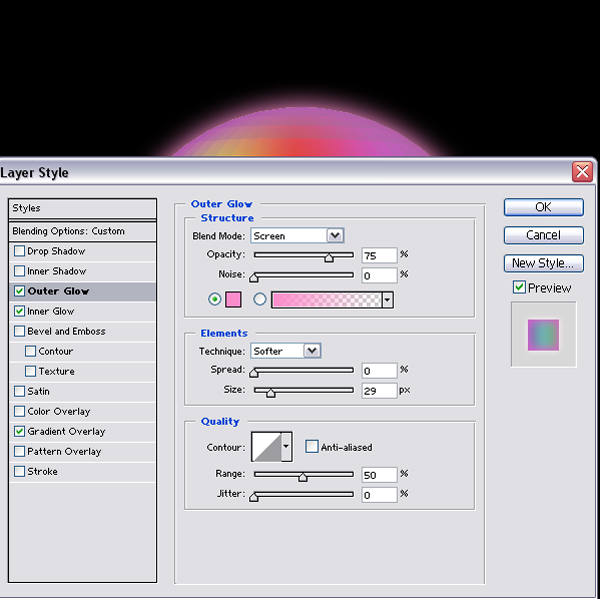Image resolution: width=600 pixels, height=599 pixels.
Task: Tick the Bevel and Emboss checkbox
Action: click(x=19, y=331)
